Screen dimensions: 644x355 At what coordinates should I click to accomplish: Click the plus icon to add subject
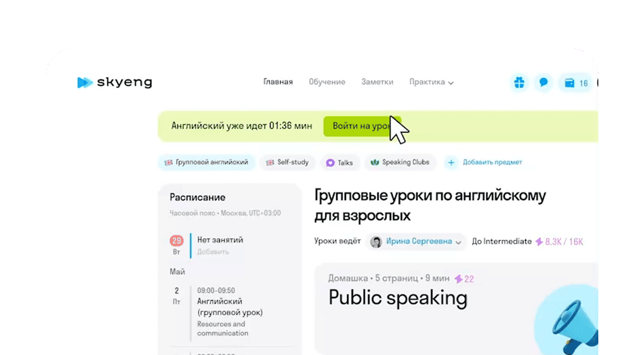point(451,163)
